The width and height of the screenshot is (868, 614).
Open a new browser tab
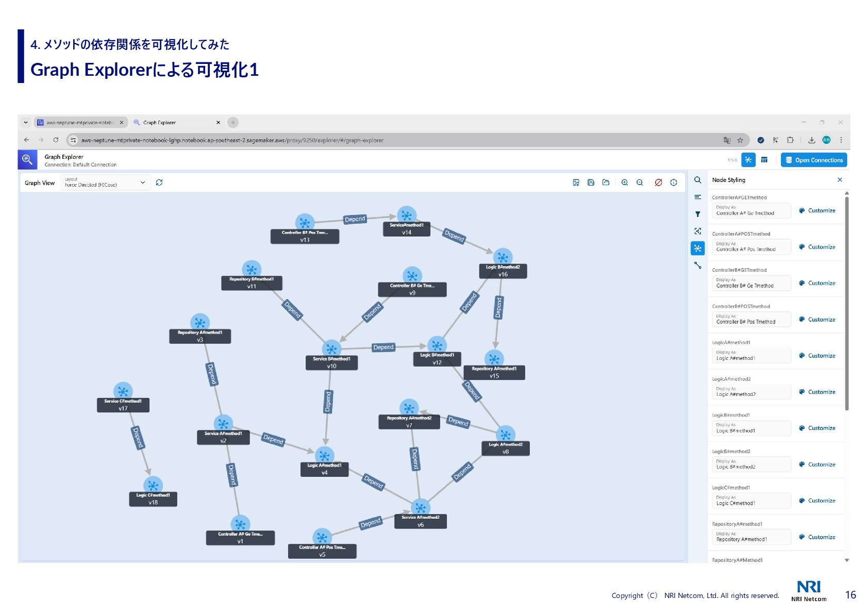tap(233, 122)
